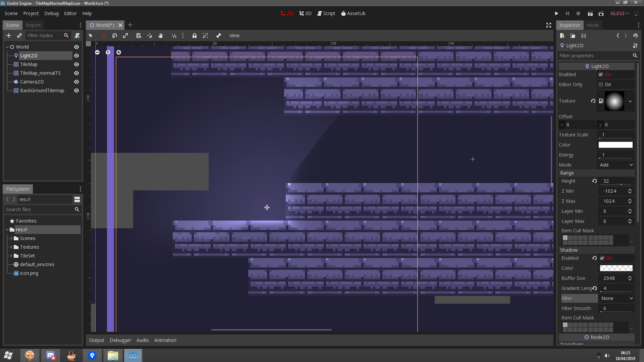644x362 pixels.
Task: Hide the TileMap node
Action: pos(76,64)
